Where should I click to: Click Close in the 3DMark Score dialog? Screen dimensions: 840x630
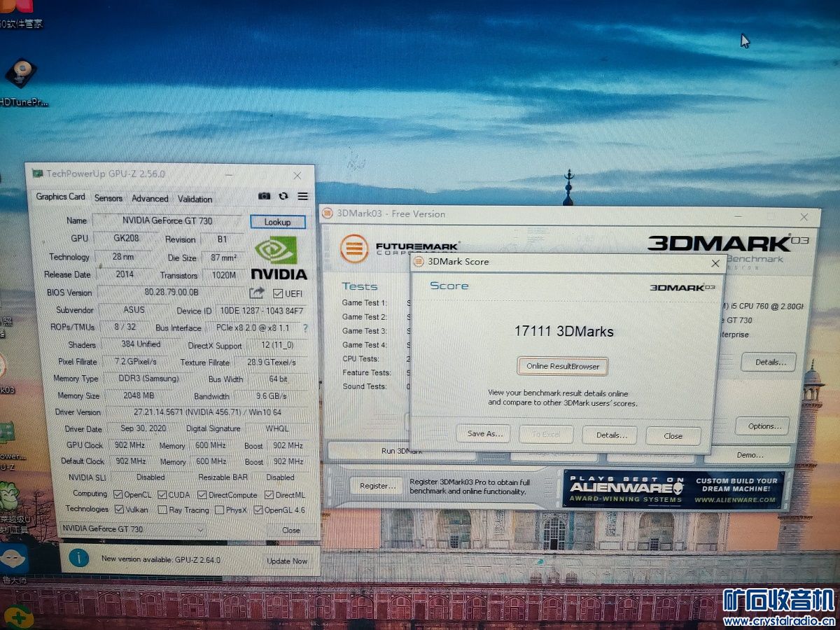click(673, 436)
